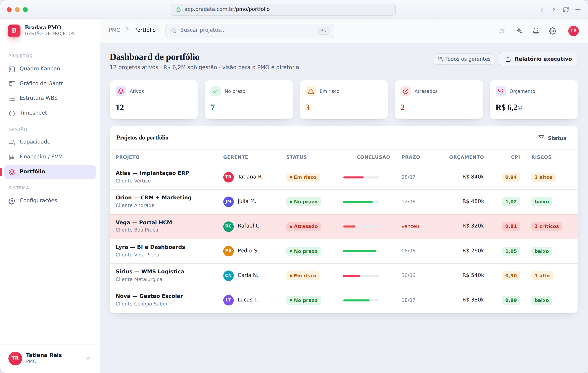Open Capacidade under Gestão
This screenshot has width=588, height=373.
[x=50, y=142]
